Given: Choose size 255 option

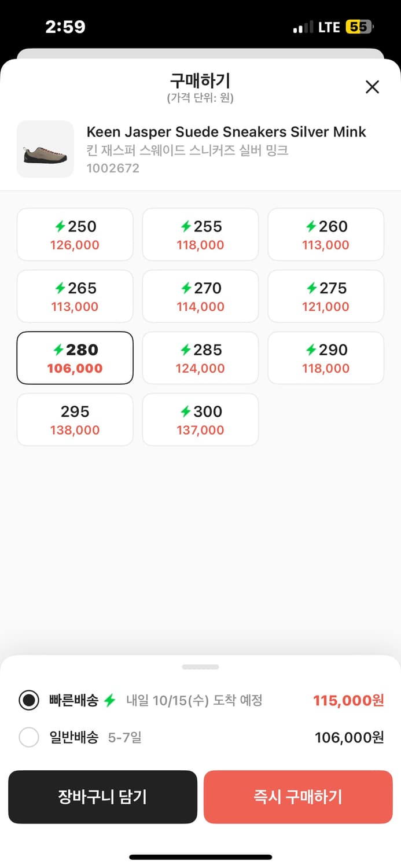Looking at the screenshot, I should pos(200,235).
